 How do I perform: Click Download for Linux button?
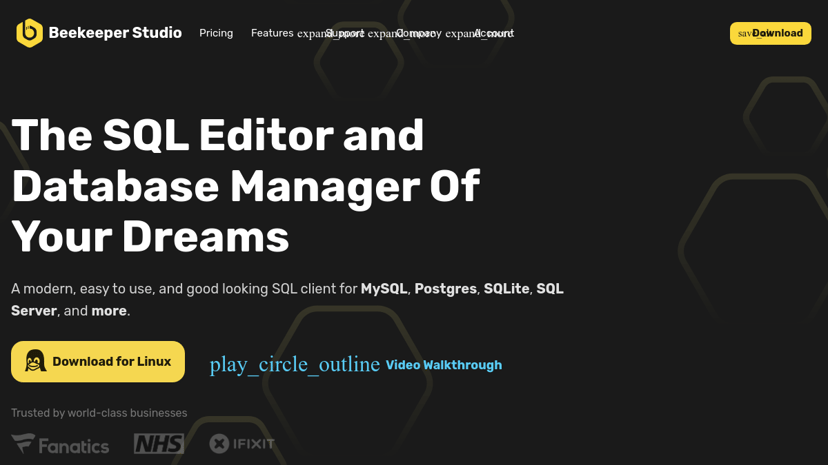98,362
